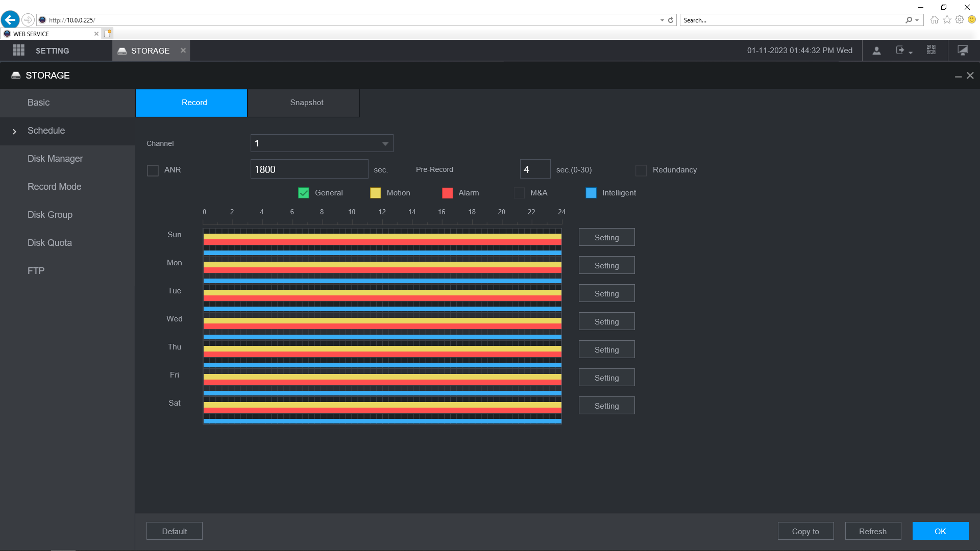Select the Record tab
Viewport: 980px width, 551px height.
tap(191, 103)
